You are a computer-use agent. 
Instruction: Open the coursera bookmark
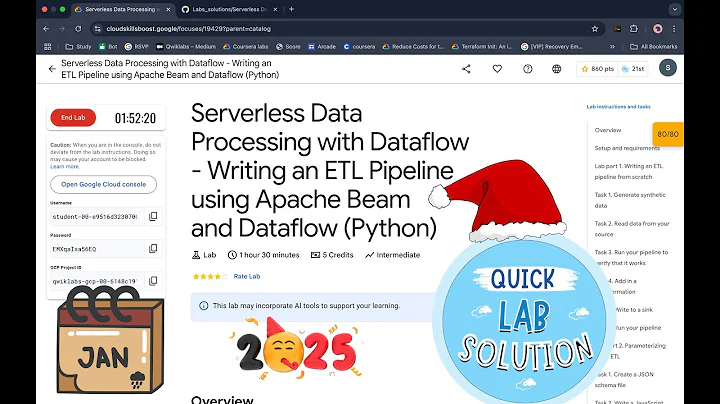click(359, 46)
